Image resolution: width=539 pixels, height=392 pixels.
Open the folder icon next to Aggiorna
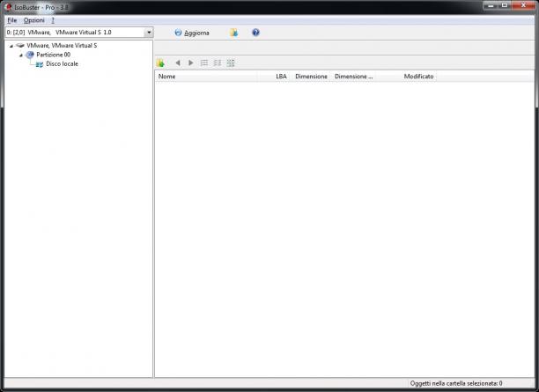[233, 33]
